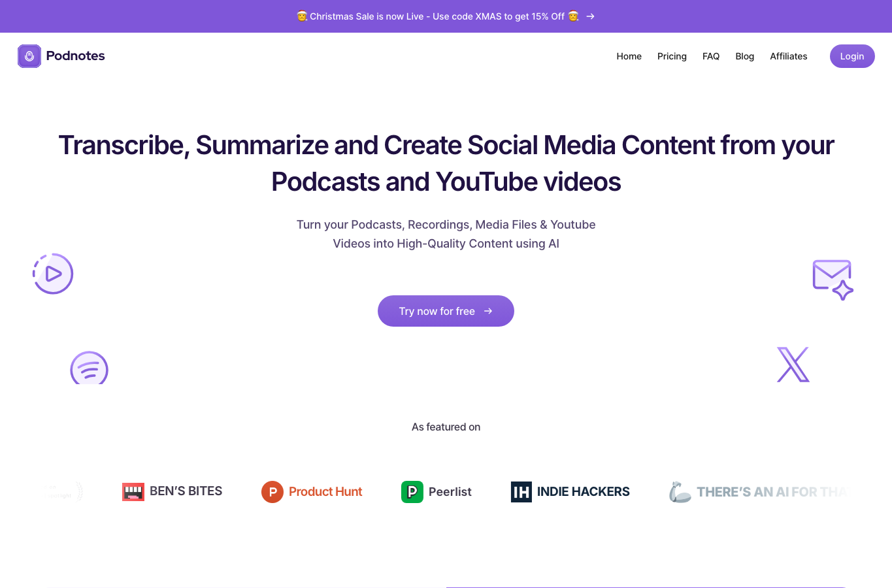Click the Turn your Podcasts subtitle text
Screen dimensions: 892x588
click(x=446, y=234)
